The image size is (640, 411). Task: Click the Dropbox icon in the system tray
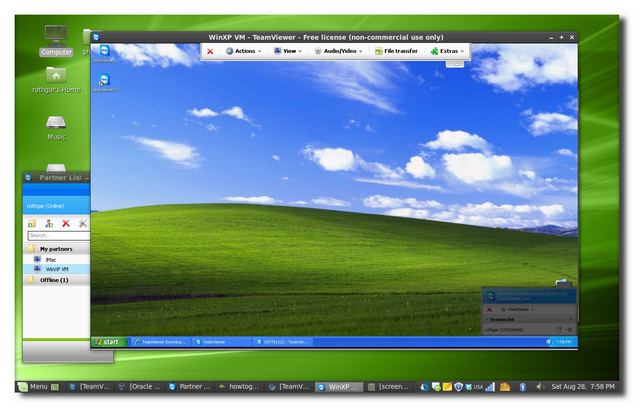pyautogui.click(x=469, y=387)
